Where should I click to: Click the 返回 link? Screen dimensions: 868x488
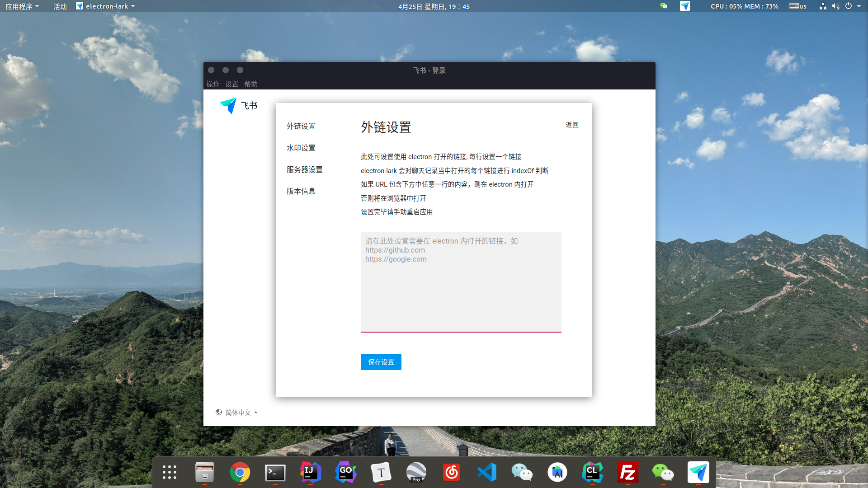(572, 125)
